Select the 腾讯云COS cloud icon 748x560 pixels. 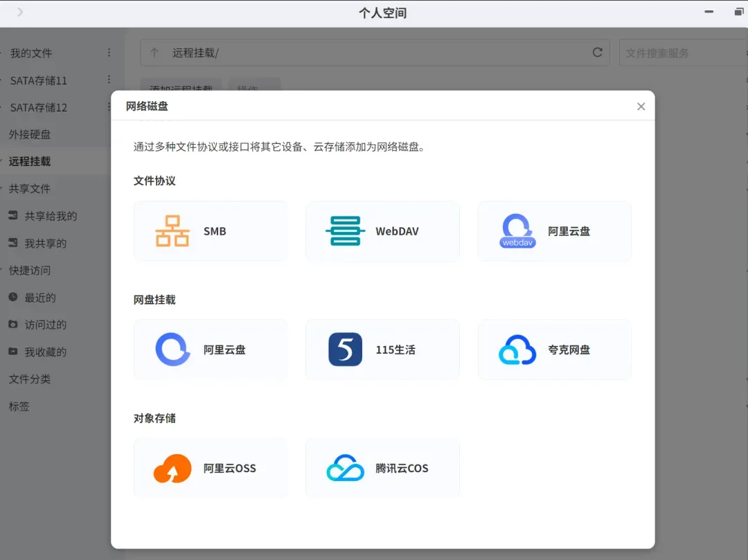click(x=345, y=469)
